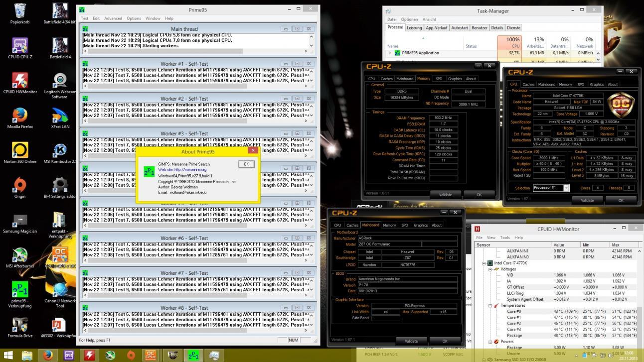The width and height of the screenshot is (644, 362).
Task: Open the BF4 Settings Editor desktop icon
Action: coord(60,188)
